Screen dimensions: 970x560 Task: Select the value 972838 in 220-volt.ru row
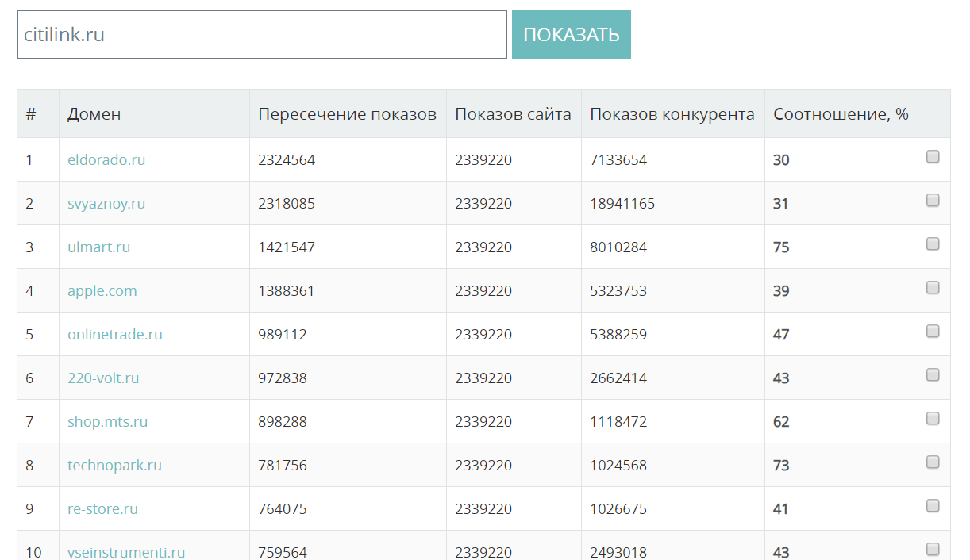(283, 378)
